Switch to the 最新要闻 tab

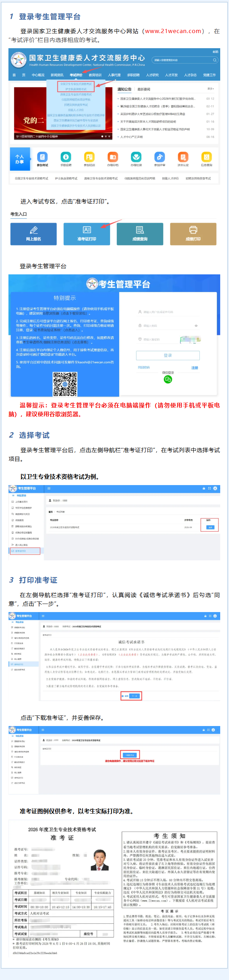(144, 89)
